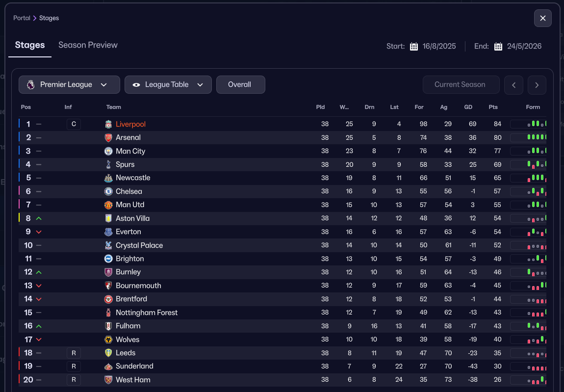Click the Chelsea club crest
This screenshot has width=564, height=392.
coord(108,191)
